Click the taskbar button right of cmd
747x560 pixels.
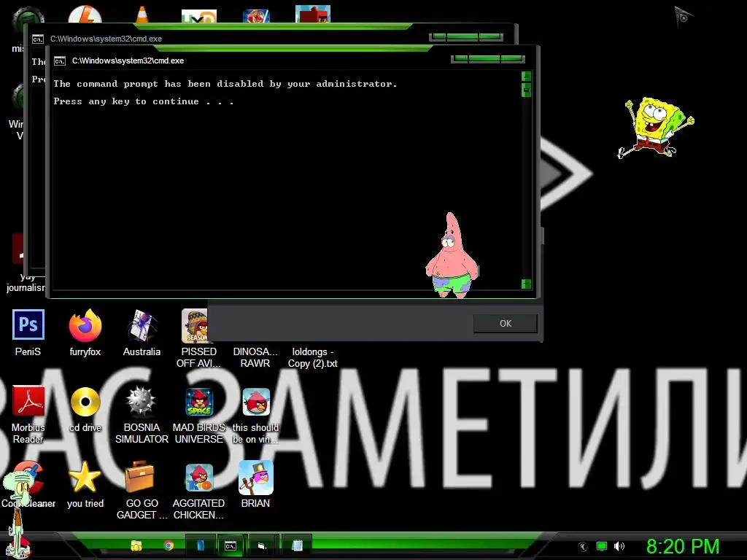pos(263,545)
